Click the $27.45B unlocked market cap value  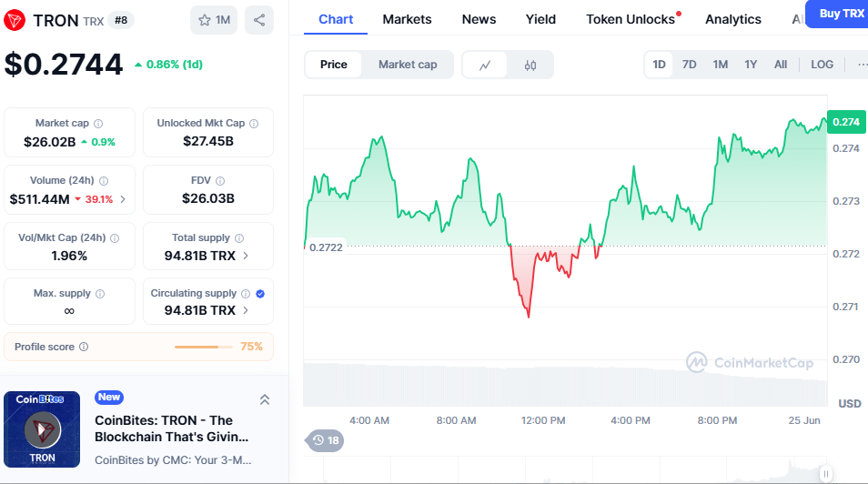[208, 141]
